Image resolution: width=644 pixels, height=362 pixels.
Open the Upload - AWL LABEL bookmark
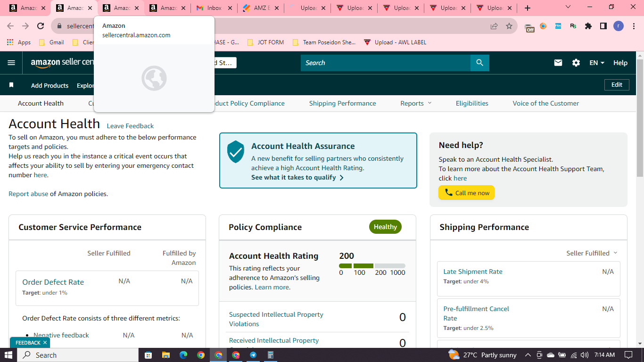pyautogui.click(x=395, y=42)
